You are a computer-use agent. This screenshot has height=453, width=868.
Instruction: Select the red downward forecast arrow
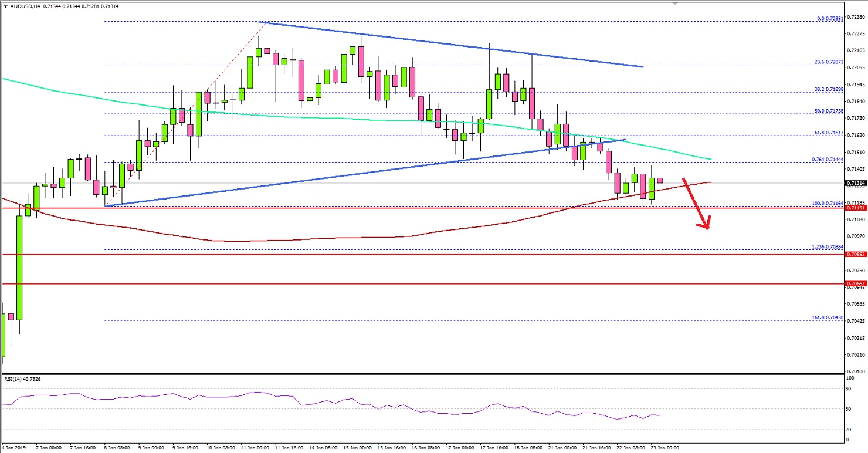[695, 202]
